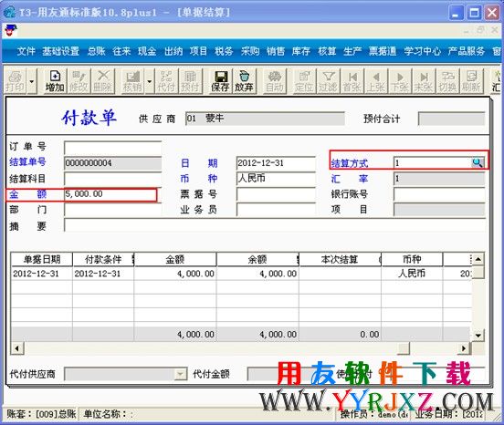Save the payment slip with 保存
Image resolution: width=504 pixels, height=425 pixels.
click(220, 81)
